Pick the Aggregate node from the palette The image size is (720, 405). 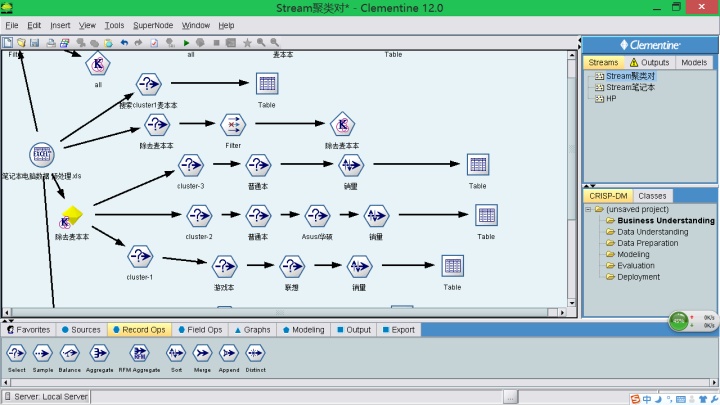pos(99,353)
